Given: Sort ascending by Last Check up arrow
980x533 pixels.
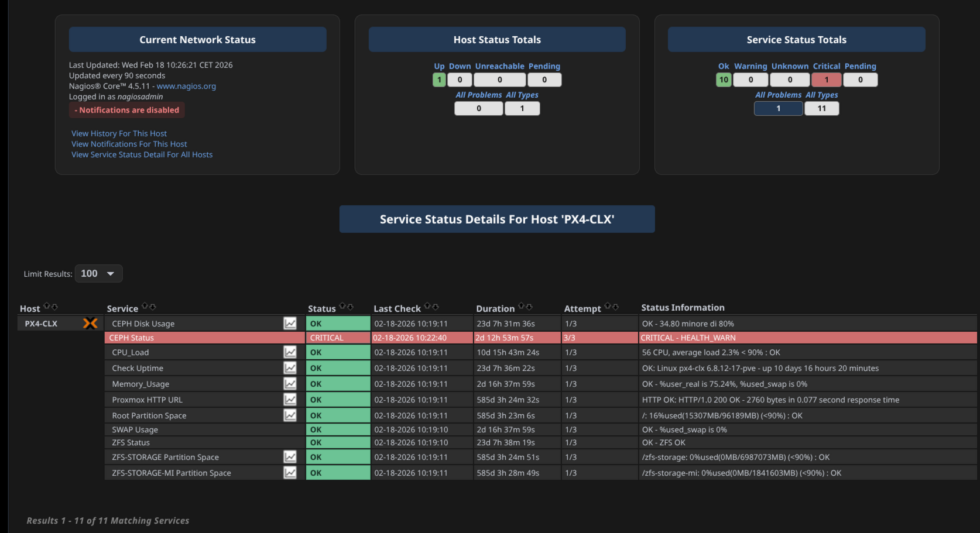Looking at the screenshot, I should click(x=427, y=306).
